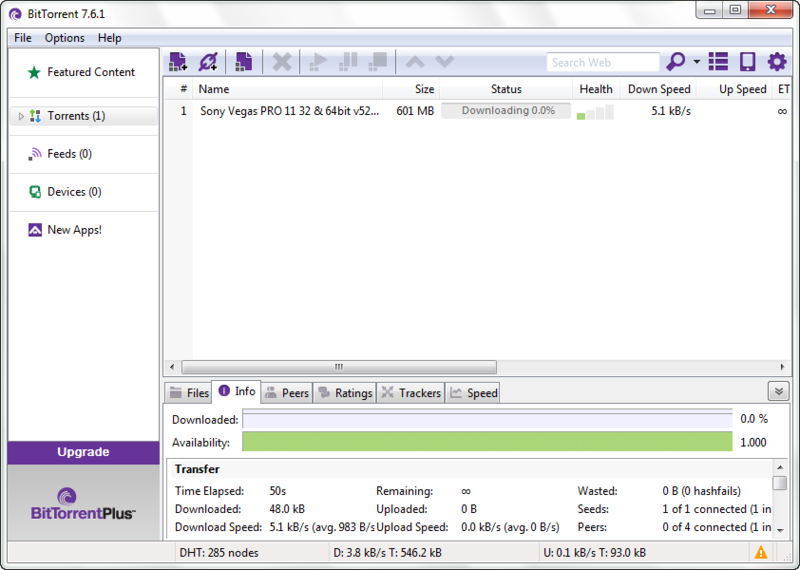Select New Apps! in sidebar
The width and height of the screenshot is (800, 570).
[x=84, y=230]
